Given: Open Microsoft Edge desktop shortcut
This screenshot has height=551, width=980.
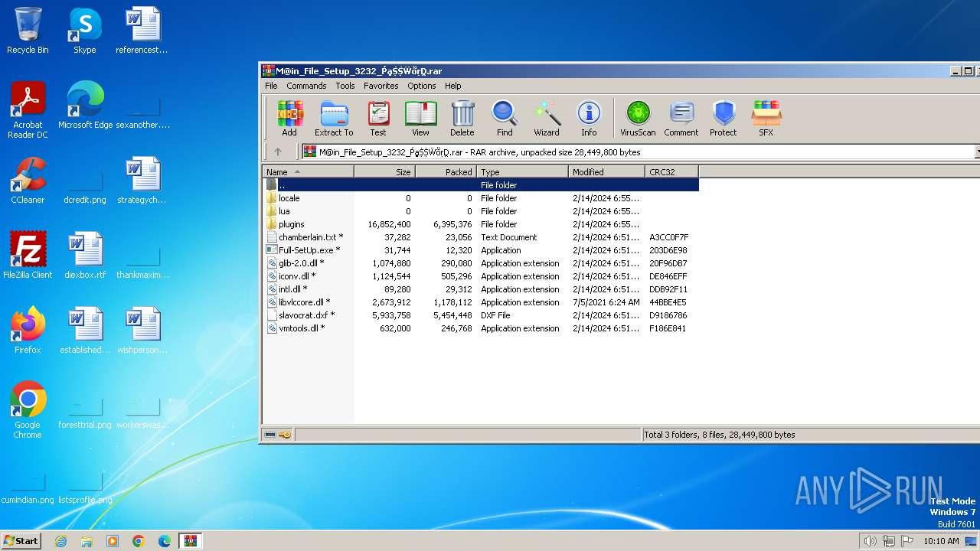Looking at the screenshot, I should click(x=85, y=106).
